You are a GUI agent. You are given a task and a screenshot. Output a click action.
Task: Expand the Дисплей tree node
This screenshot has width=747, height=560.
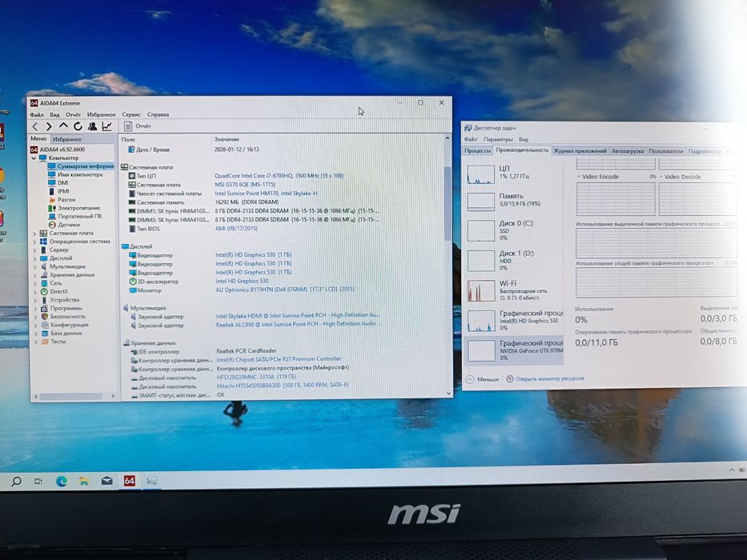(34, 258)
